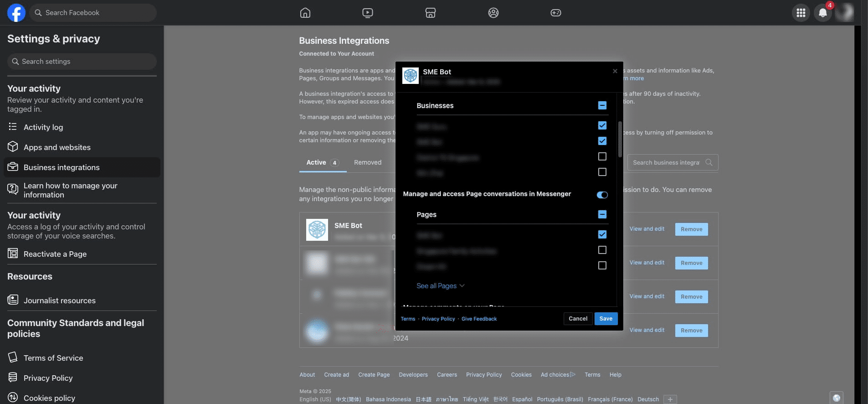Click the globe icon in bottom corner
The height and width of the screenshot is (404, 868).
tap(837, 398)
